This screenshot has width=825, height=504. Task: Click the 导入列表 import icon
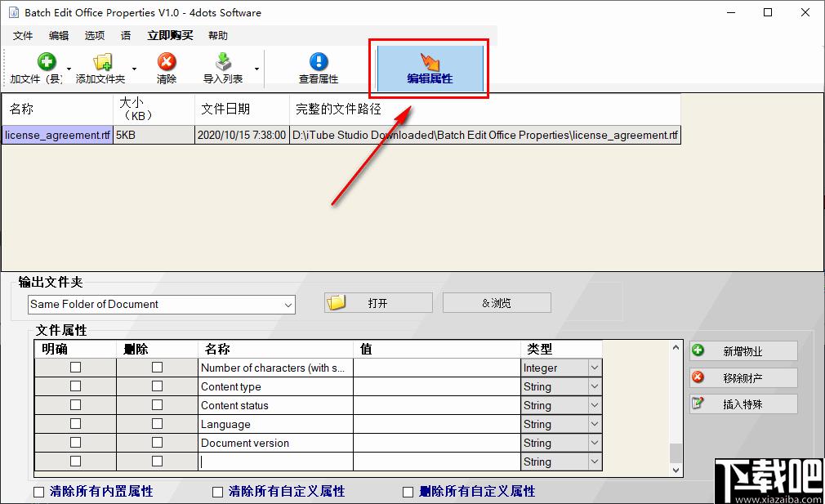click(x=224, y=61)
